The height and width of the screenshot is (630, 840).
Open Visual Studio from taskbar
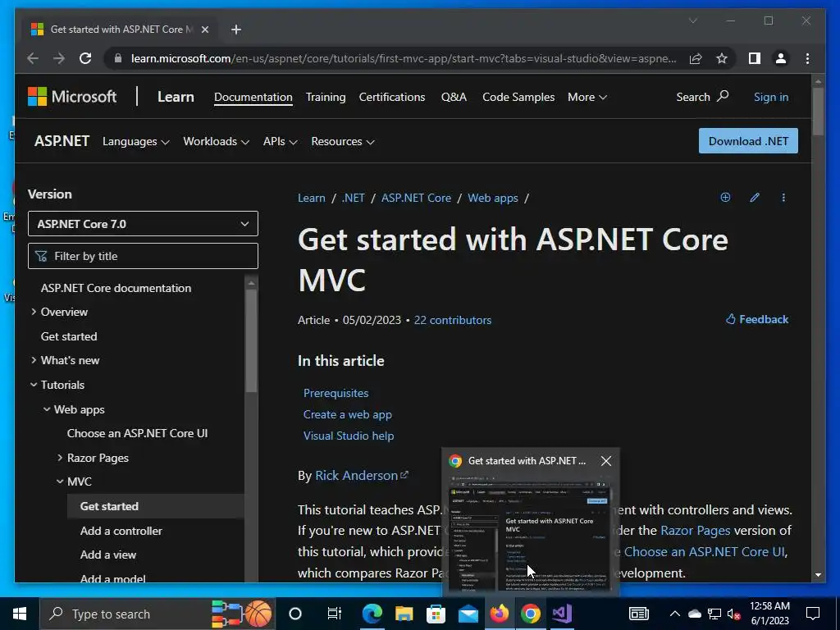(x=562, y=614)
